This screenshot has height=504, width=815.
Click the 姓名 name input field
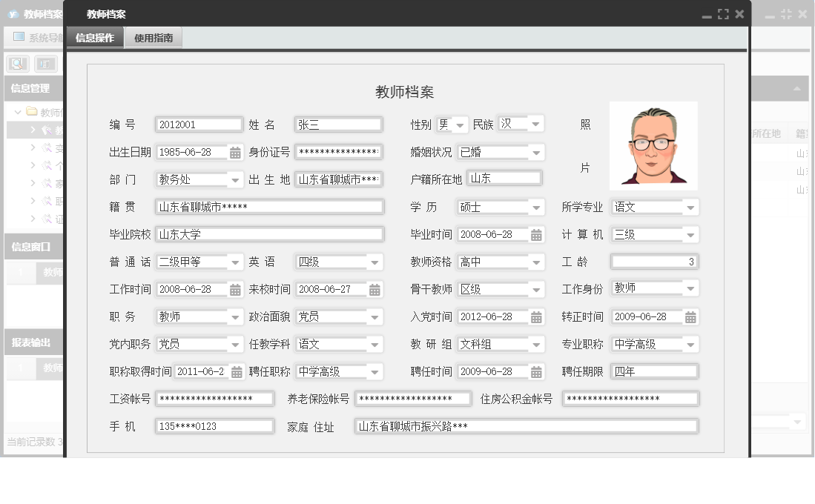tap(338, 125)
